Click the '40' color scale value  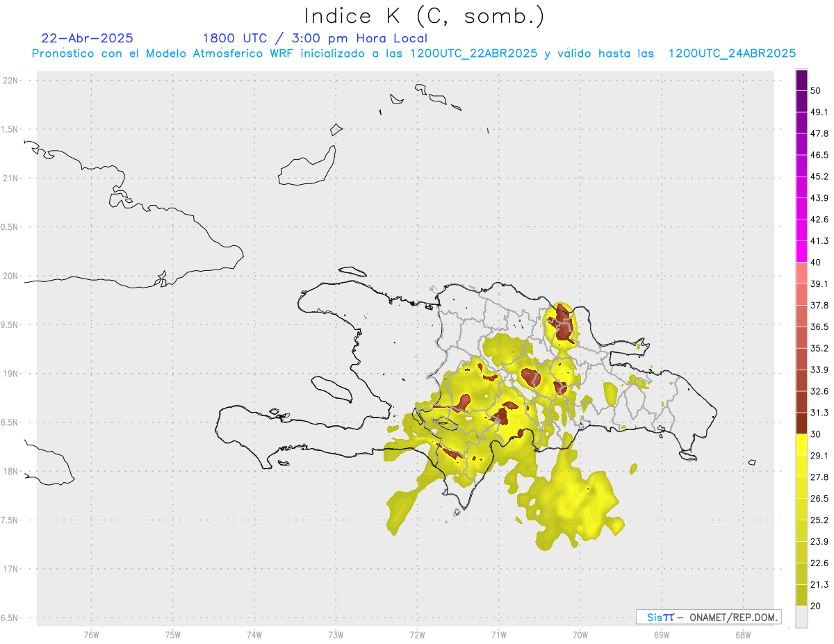[816, 262]
